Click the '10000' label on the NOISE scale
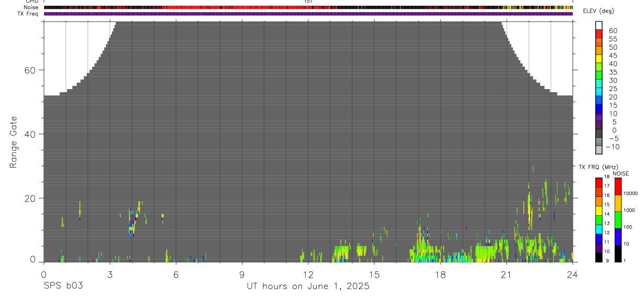This screenshot has height=297, width=644. (x=631, y=193)
